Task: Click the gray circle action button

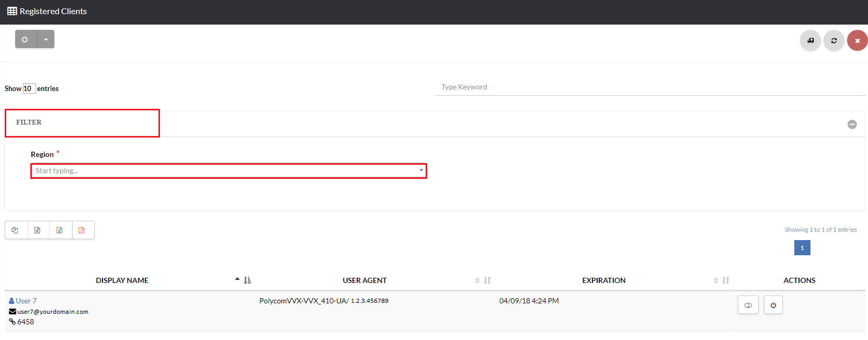Action: [25, 39]
